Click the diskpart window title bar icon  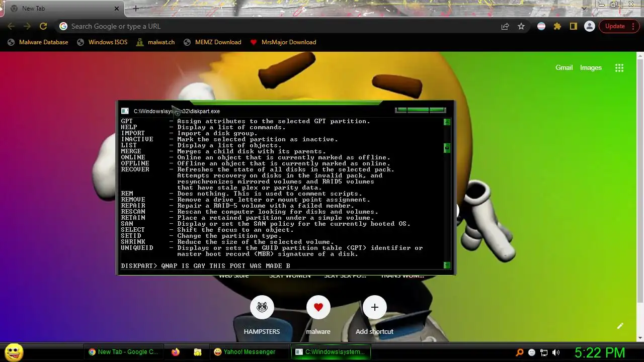tap(125, 111)
